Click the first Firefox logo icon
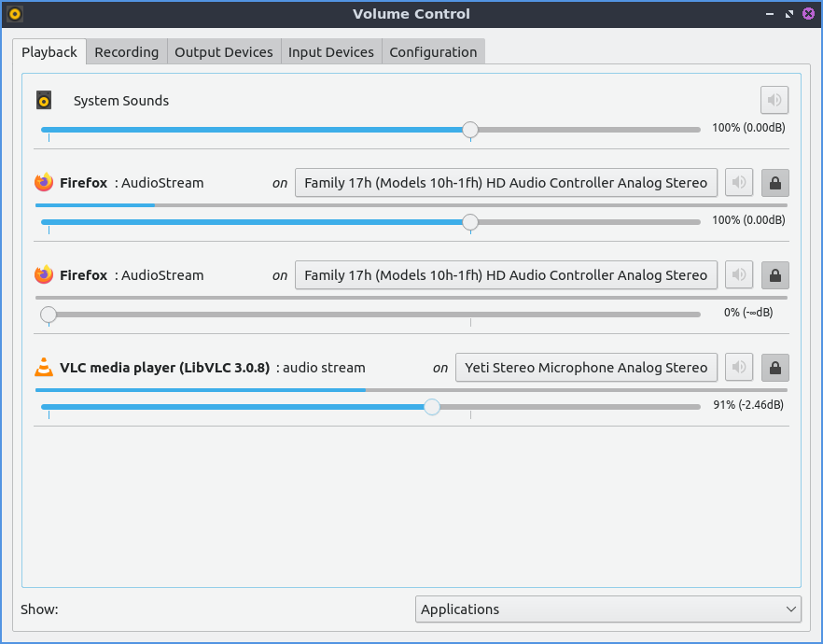Image resolution: width=823 pixels, height=644 pixels. (44, 183)
